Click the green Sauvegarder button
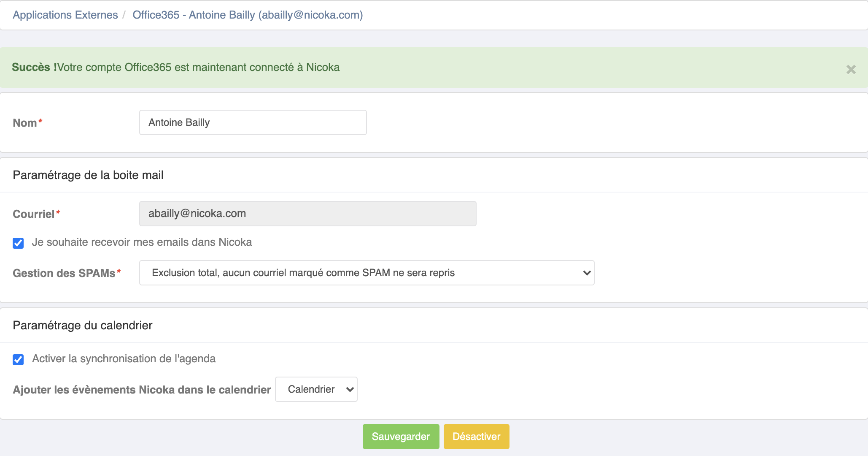Viewport: 868px width, 456px height. pyautogui.click(x=401, y=437)
